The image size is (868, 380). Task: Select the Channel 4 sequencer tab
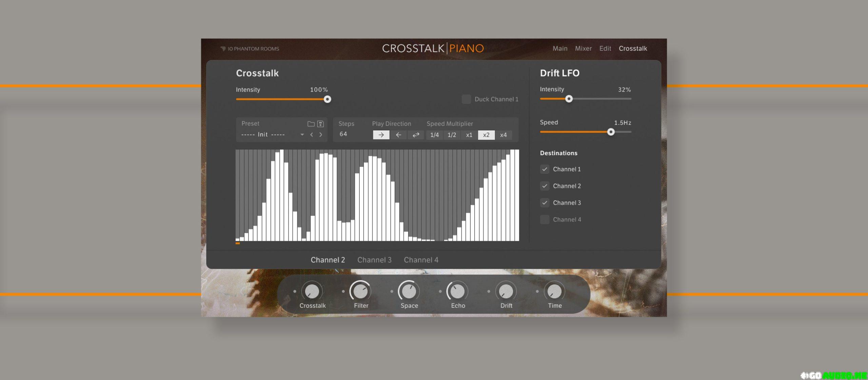pos(421,260)
